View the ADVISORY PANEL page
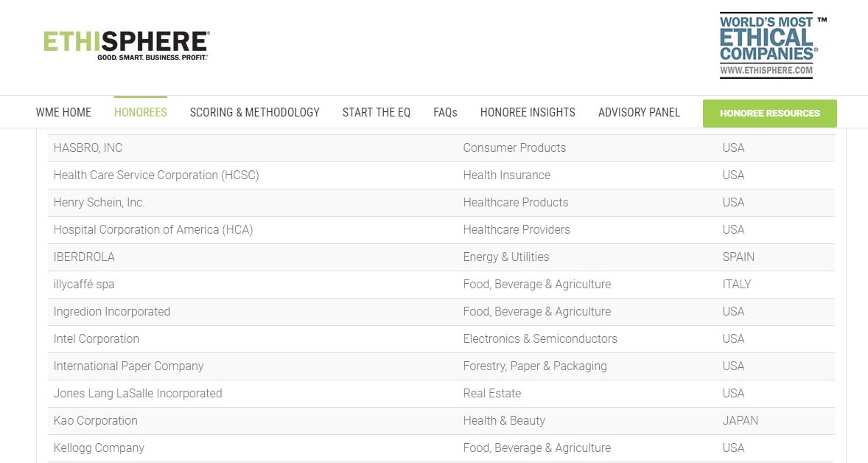 tap(639, 113)
